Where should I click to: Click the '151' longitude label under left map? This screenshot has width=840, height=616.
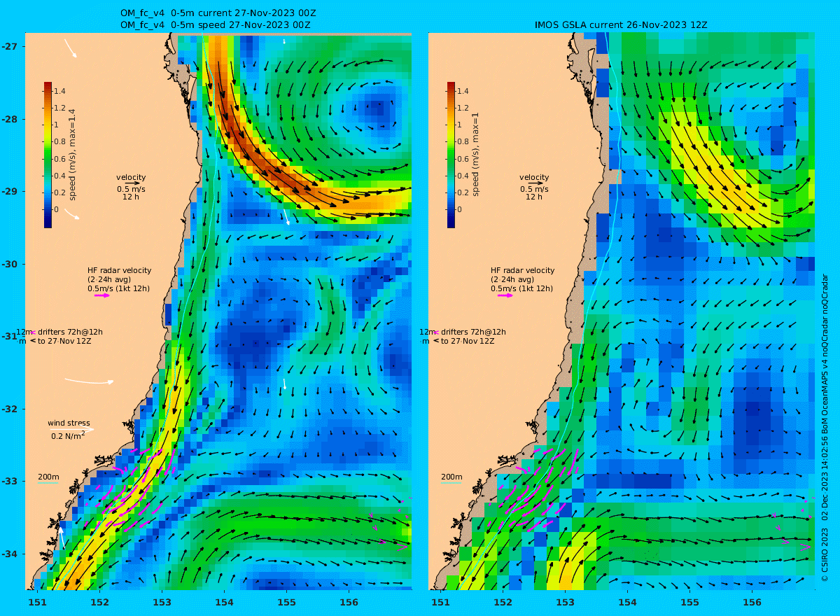[37, 602]
